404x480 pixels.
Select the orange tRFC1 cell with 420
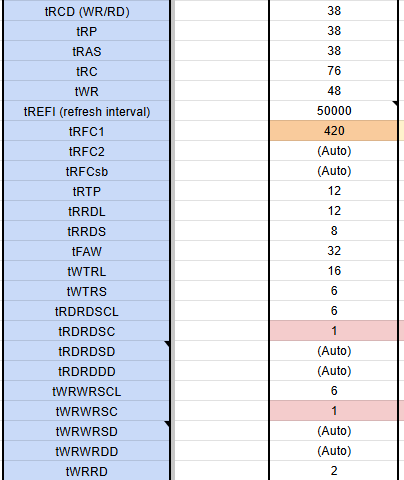pyautogui.click(x=334, y=131)
